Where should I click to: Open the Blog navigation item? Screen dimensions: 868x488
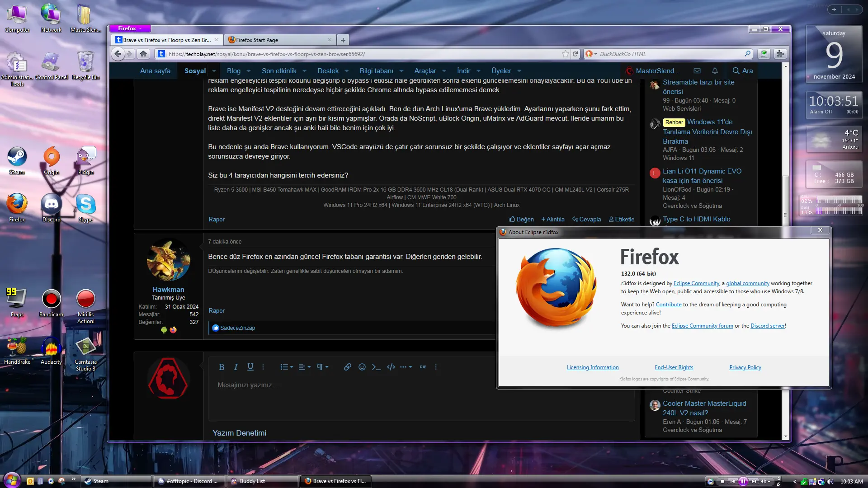pos(234,71)
